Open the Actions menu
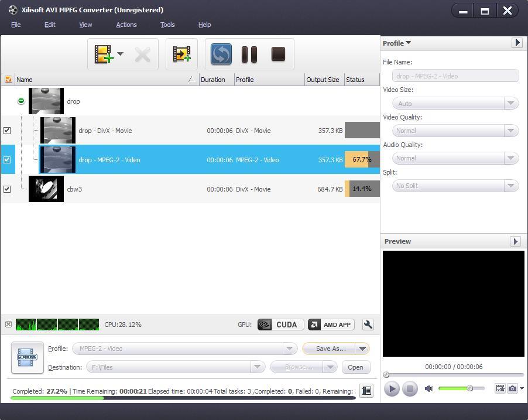The height and width of the screenshot is (420, 528). pyautogui.click(x=126, y=25)
